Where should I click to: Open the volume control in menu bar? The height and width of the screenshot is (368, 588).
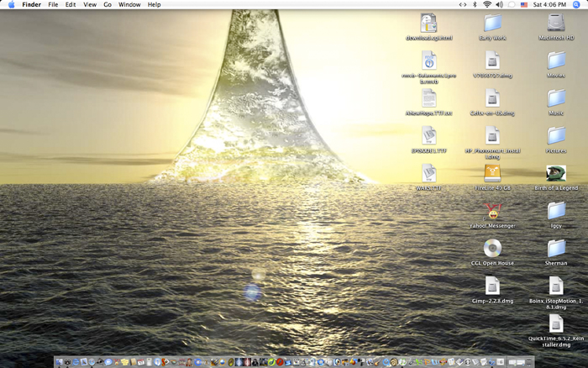(x=499, y=4)
